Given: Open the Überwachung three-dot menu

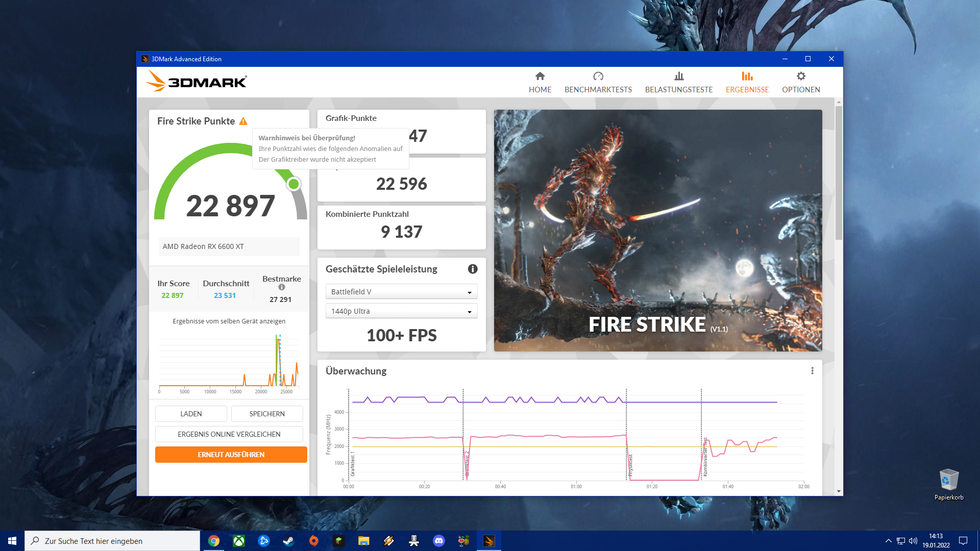Looking at the screenshot, I should (x=812, y=371).
